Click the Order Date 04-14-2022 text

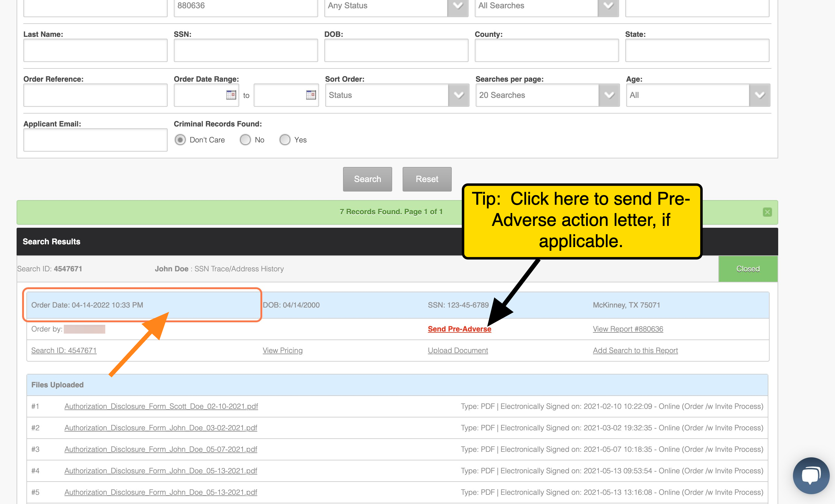coord(87,305)
